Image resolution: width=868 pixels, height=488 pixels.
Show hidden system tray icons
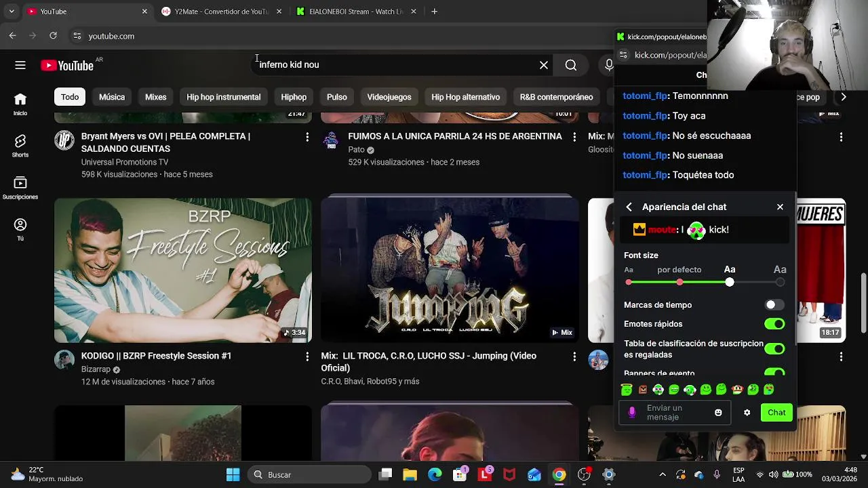663,474
